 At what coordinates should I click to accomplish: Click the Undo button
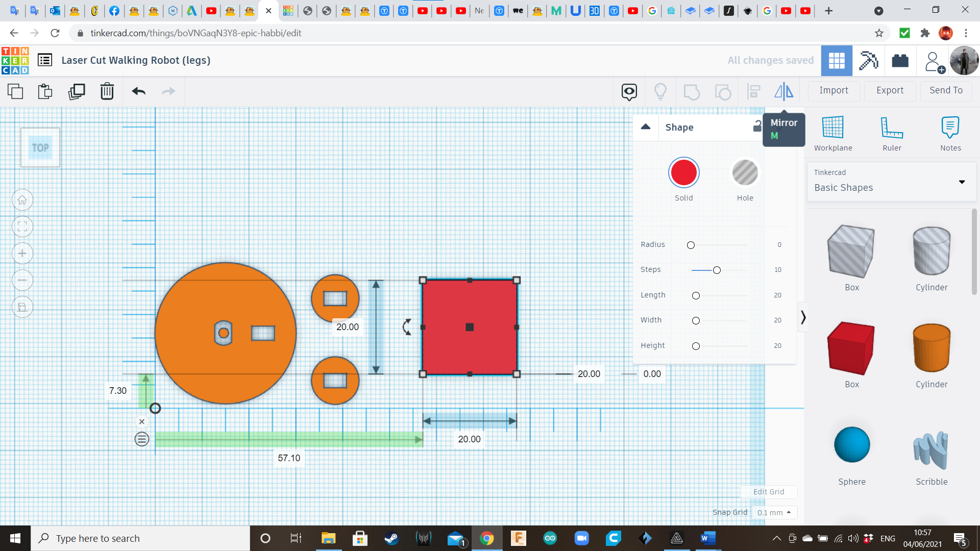tap(139, 91)
